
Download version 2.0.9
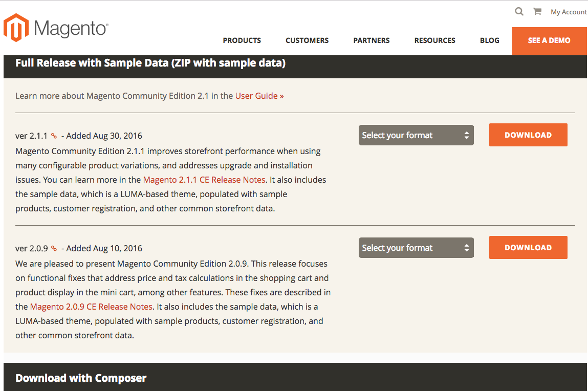tap(528, 247)
